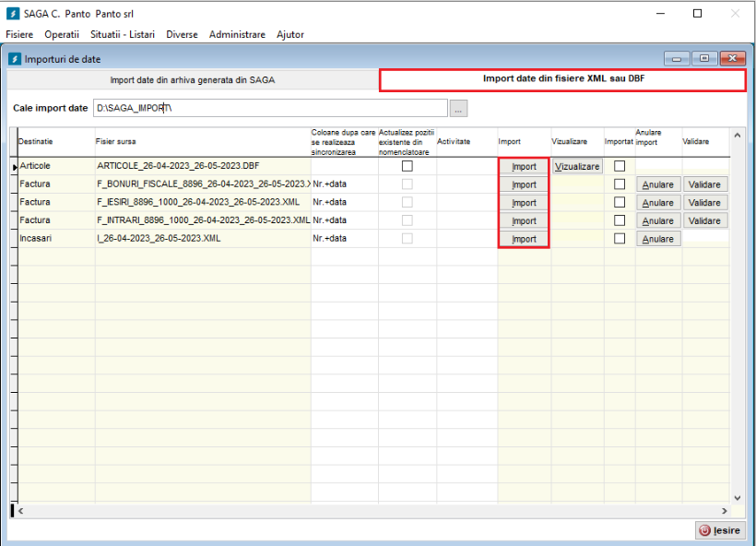Viewport: 756px width, 546px height.
Task: Open the Ajutor menu
Action: click(290, 34)
